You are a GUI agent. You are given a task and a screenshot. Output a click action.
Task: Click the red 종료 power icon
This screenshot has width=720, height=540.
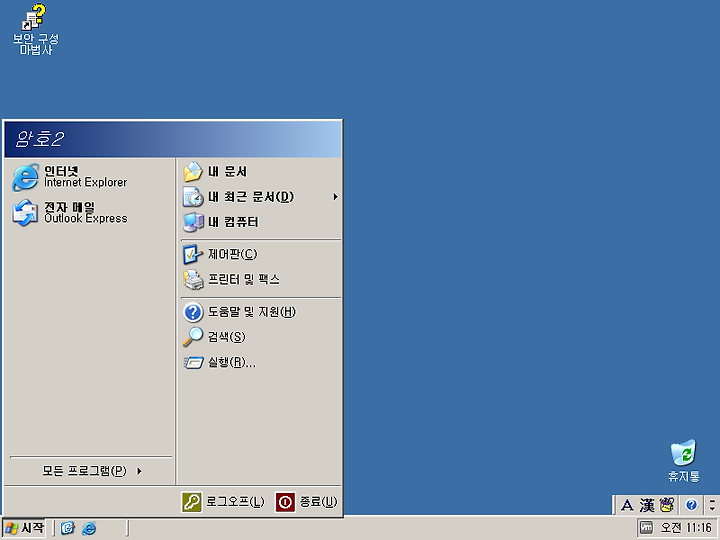point(285,502)
